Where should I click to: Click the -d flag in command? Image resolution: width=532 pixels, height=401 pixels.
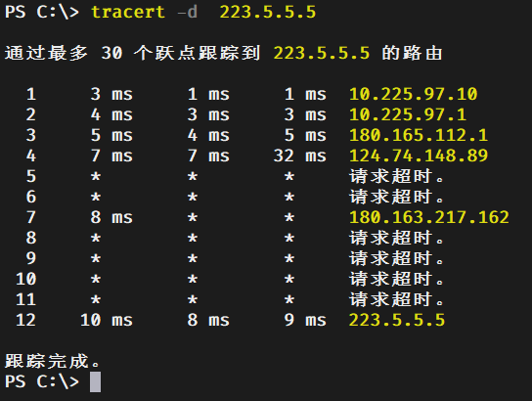click(x=187, y=12)
